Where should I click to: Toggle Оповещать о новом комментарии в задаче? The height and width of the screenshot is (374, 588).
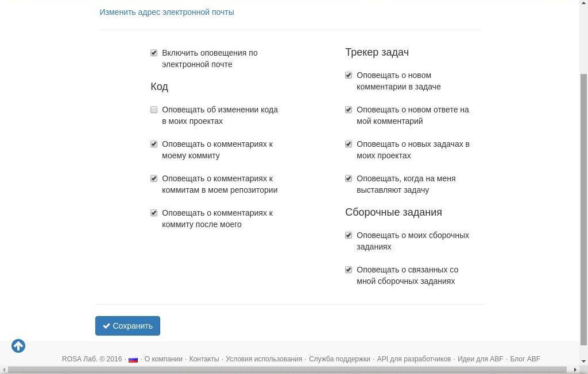(349, 75)
